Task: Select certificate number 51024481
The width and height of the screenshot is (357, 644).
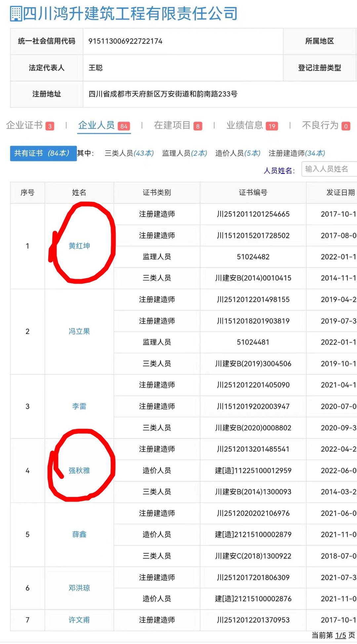Action: point(253,342)
